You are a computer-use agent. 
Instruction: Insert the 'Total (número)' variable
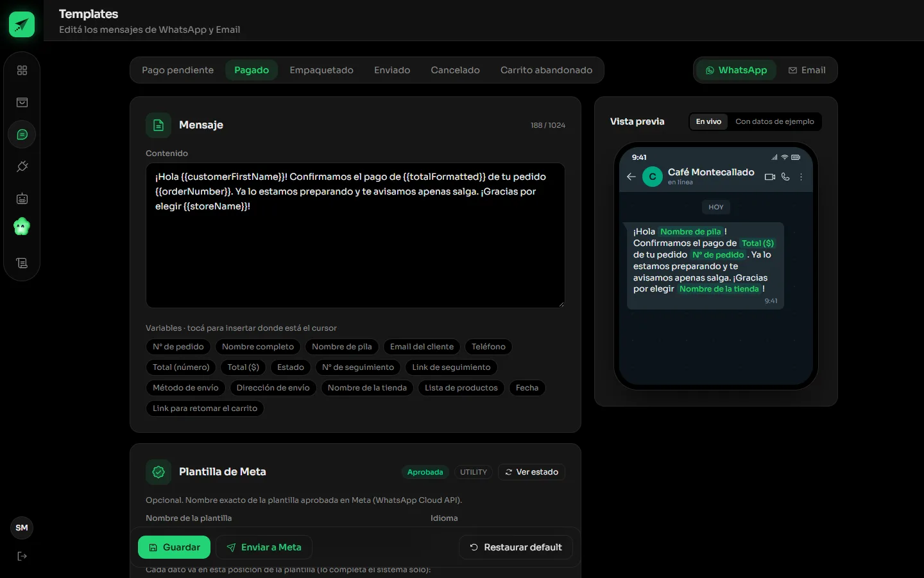coord(181,367)
